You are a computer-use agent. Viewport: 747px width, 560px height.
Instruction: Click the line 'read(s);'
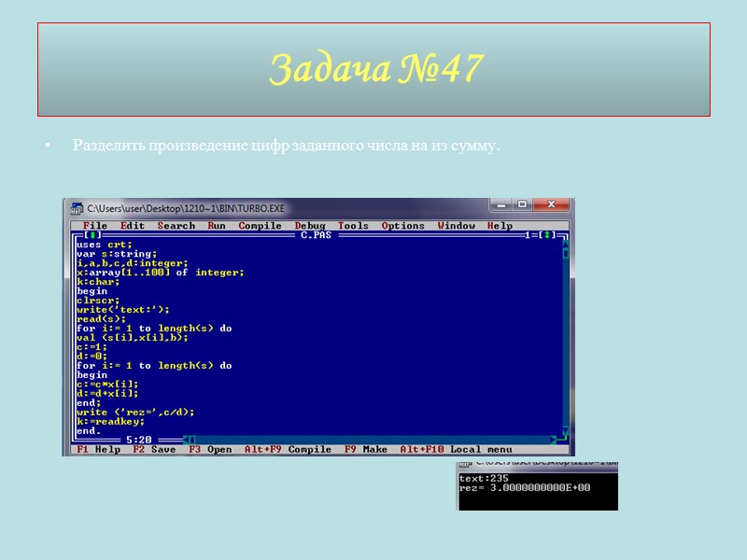pyautogui.click(x=101, y=319)
